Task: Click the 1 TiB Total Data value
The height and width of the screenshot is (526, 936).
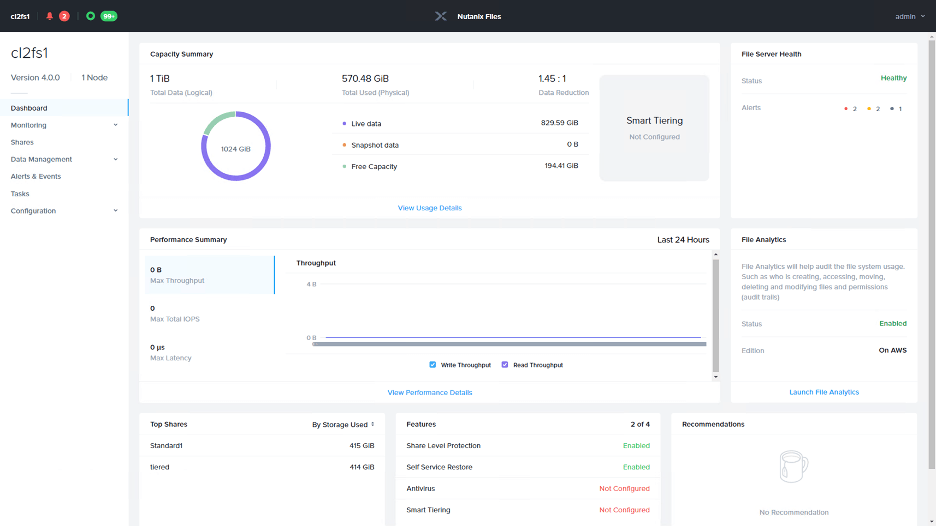Action: point(160,79)
